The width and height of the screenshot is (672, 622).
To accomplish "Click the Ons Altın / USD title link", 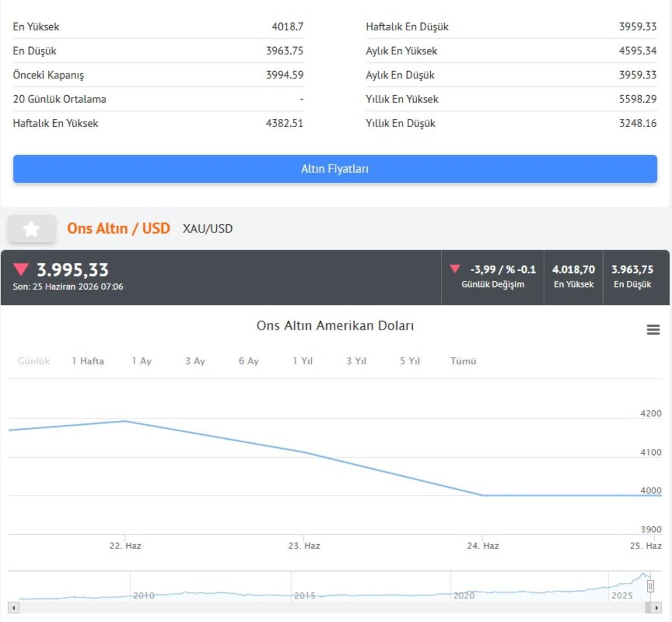I will tap(118, 229).
